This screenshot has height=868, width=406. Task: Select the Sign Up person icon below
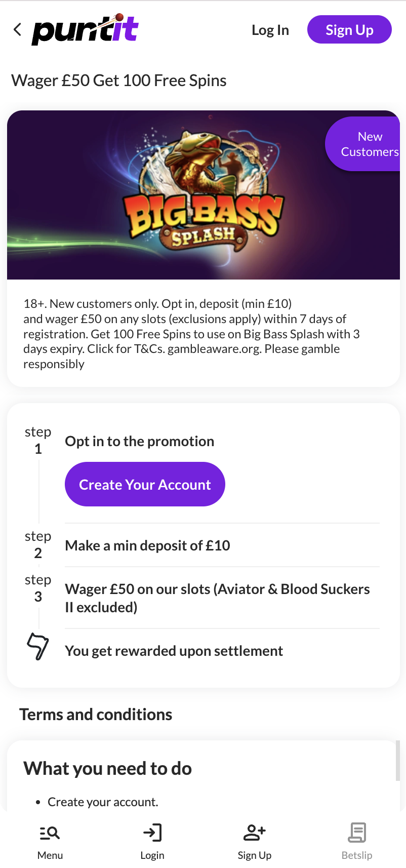(x=254, y=832)
